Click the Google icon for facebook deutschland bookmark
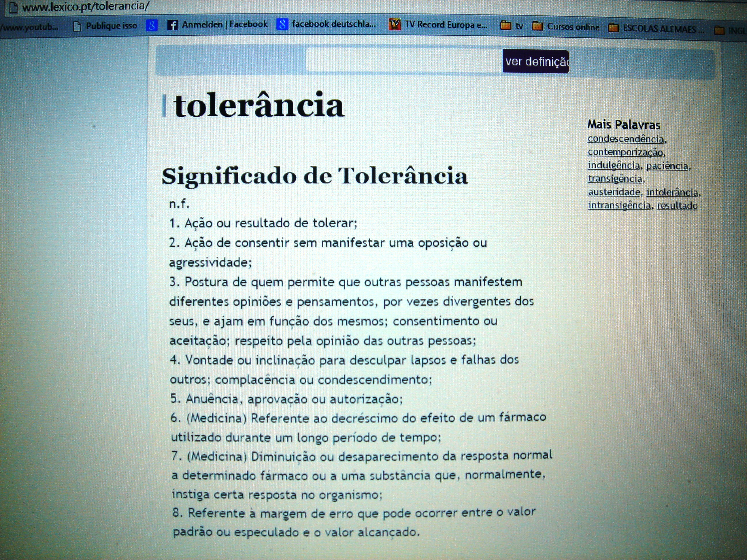747x560 pixels. coord(282,24)
